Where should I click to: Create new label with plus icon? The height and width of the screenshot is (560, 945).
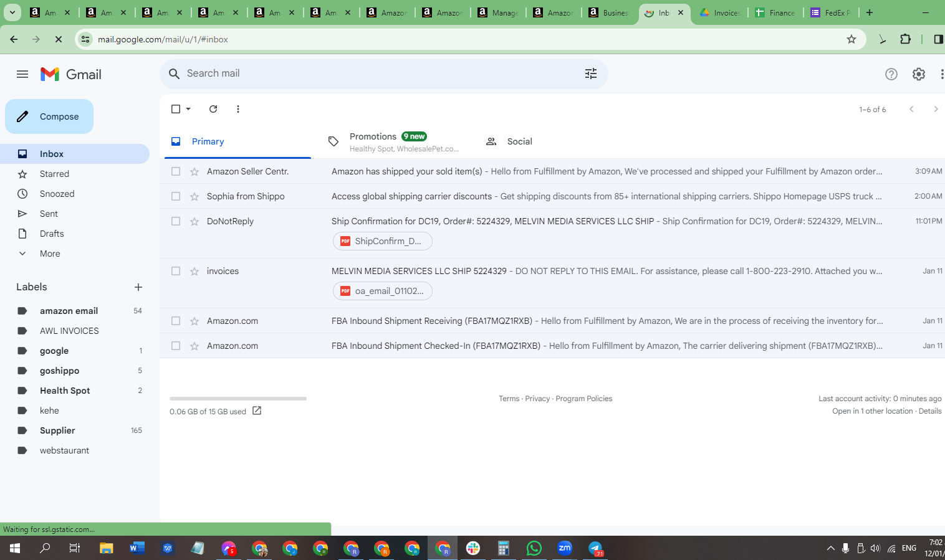click(x=138, y=287)
